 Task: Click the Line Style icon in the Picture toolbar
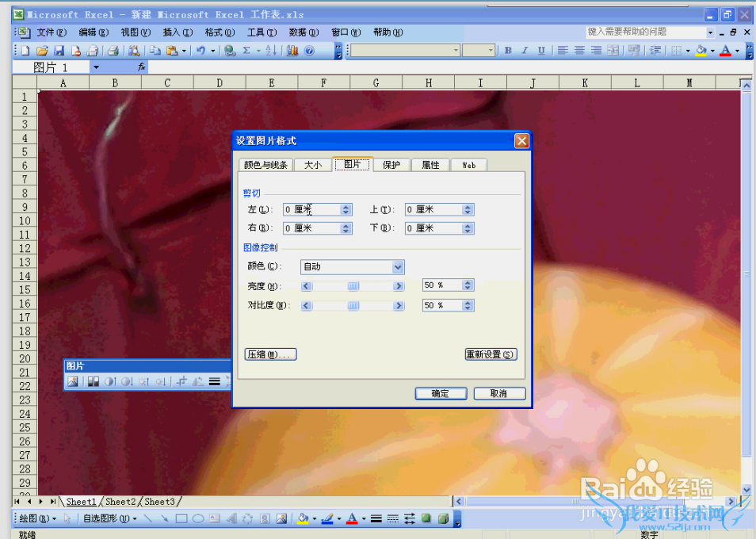pyautogui.click(x=214, y=381)
